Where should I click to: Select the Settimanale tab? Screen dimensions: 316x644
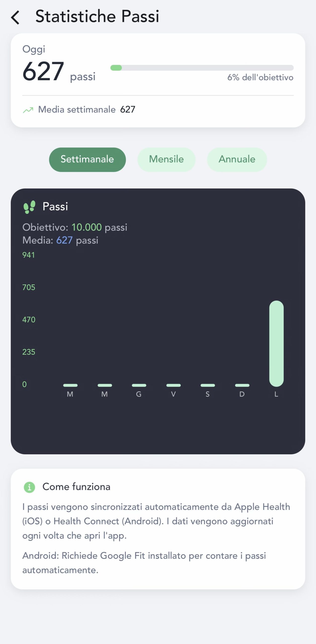(x=87, y=159)
